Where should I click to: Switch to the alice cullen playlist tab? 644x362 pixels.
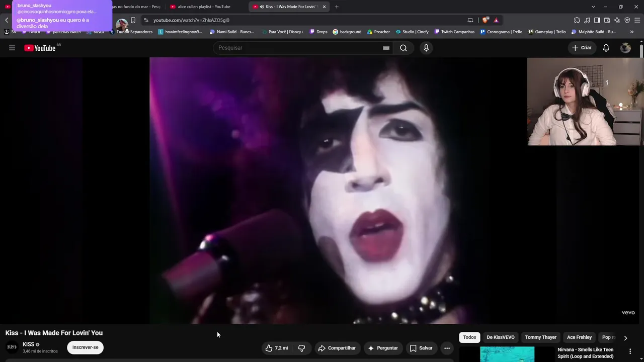point(204,7)
